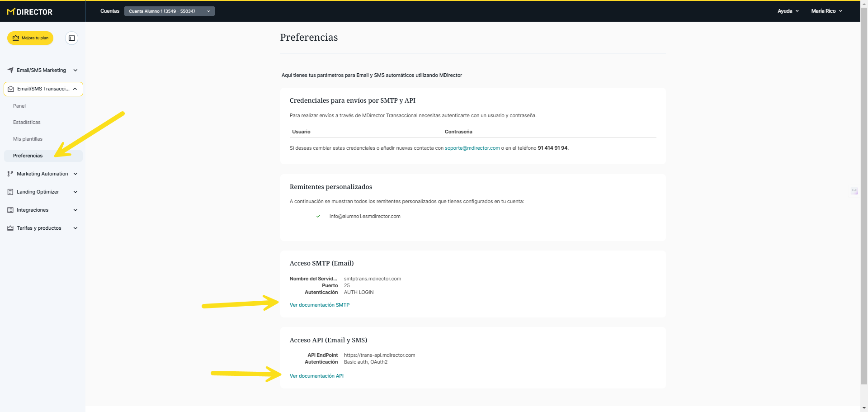Open the Ver documentación API link
The image size is (868, 412).
316,376
